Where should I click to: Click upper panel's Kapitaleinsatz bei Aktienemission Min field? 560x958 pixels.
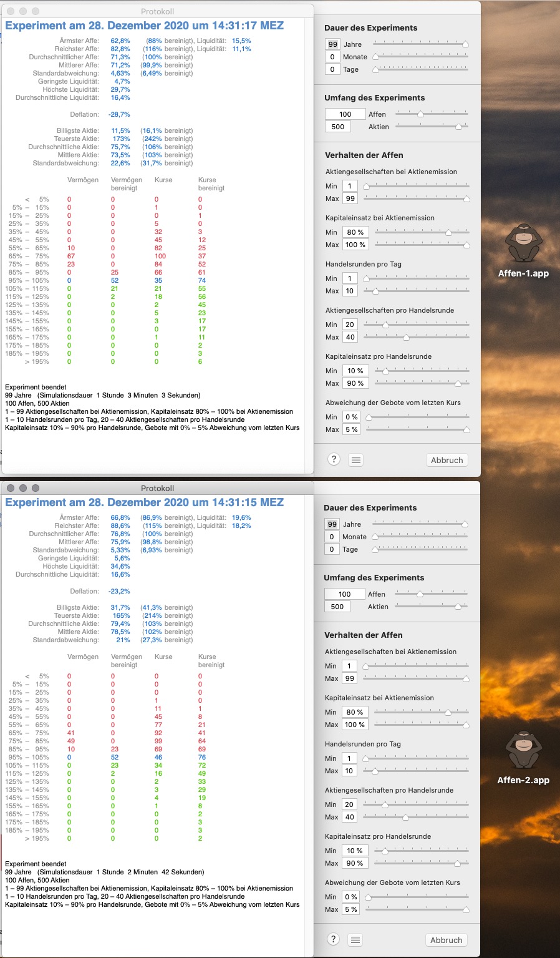355,232
